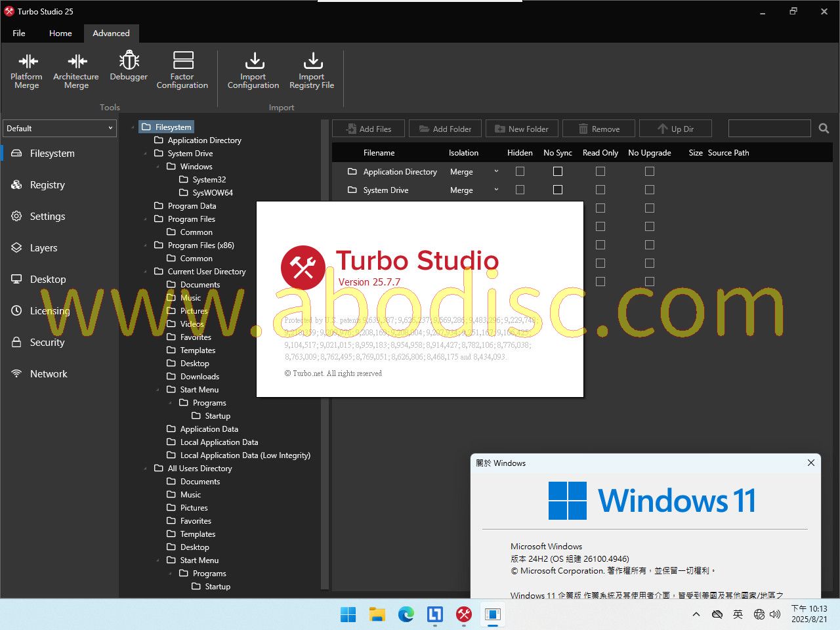Collapse the Current User Directory node
Screen dimensions: 840x630
point(146,272)
